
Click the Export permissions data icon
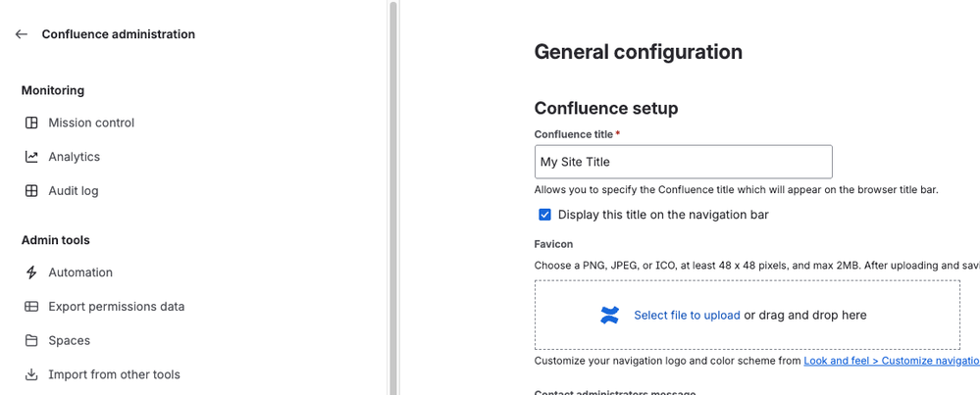coord(31,307)
